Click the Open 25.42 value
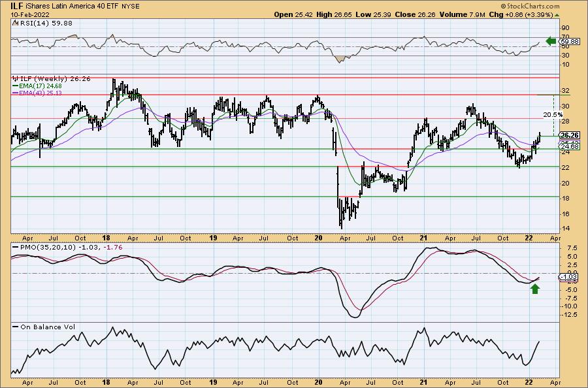 tap(293, 14)
